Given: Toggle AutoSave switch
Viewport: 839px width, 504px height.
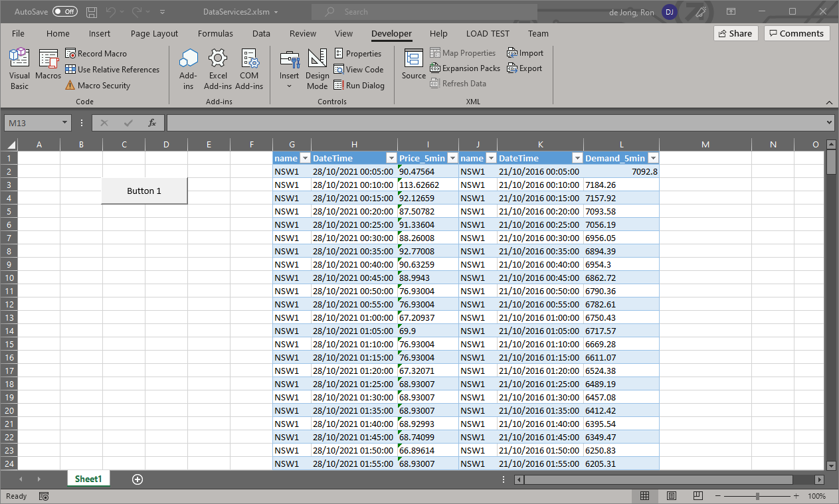Looking at the screenshot, I should 64,12.
